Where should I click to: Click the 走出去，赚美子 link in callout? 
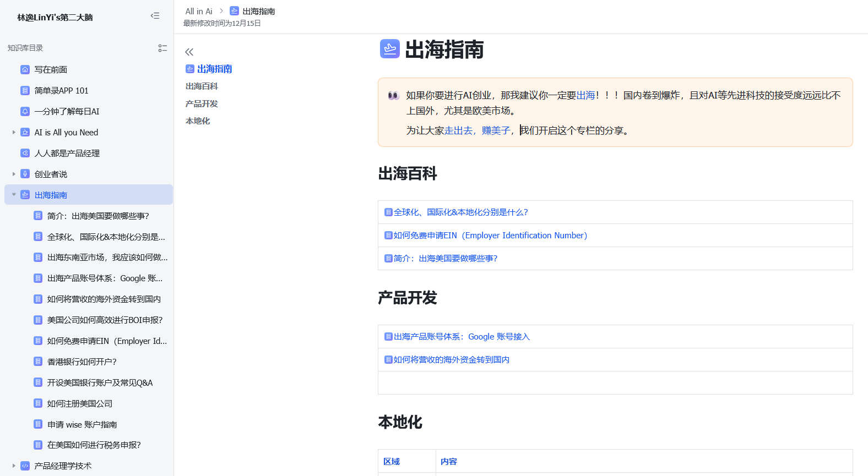pyautogui.click(x=477, y=130)
